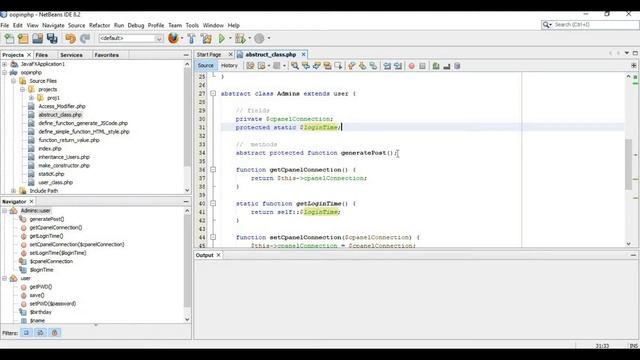Click the Debug Project toolbar icon

(x=240, y=38)
